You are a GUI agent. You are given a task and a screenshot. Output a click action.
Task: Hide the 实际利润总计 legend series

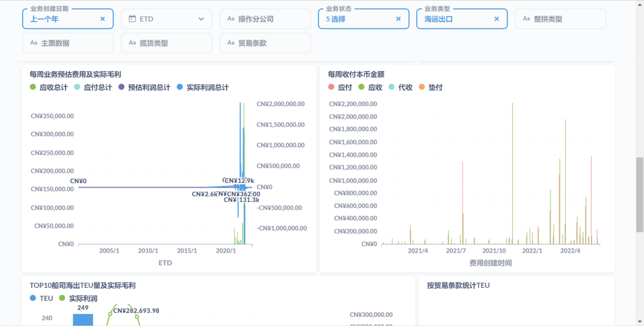click(203, 88)
